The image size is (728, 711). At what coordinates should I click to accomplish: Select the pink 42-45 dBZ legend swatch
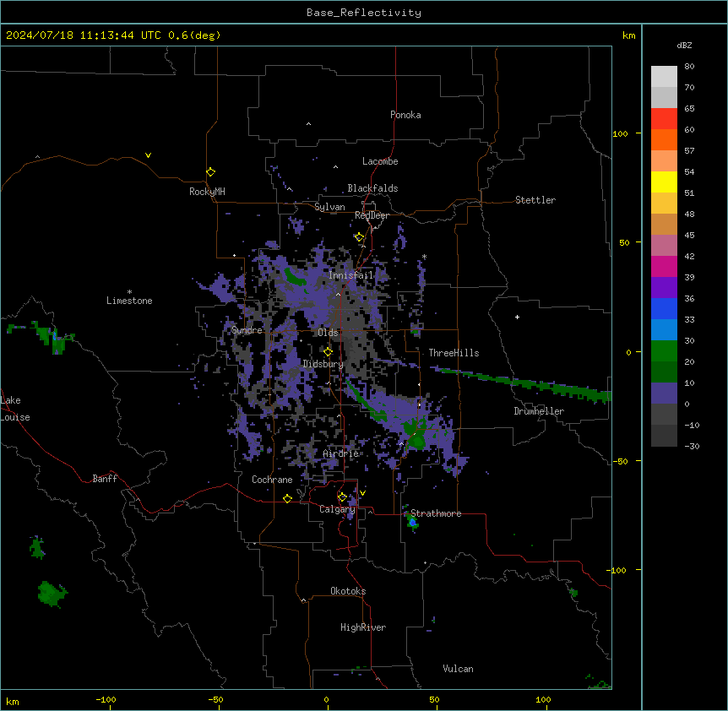[x=664, y=246]
